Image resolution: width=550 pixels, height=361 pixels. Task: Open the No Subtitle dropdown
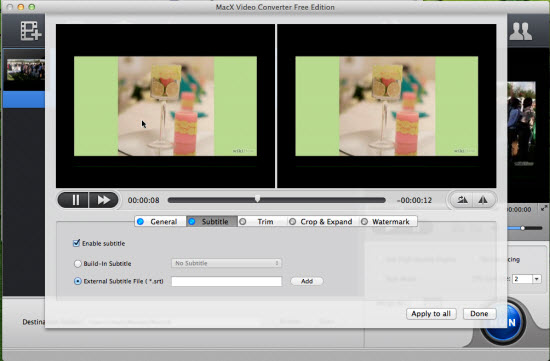[x=226, y=263]
